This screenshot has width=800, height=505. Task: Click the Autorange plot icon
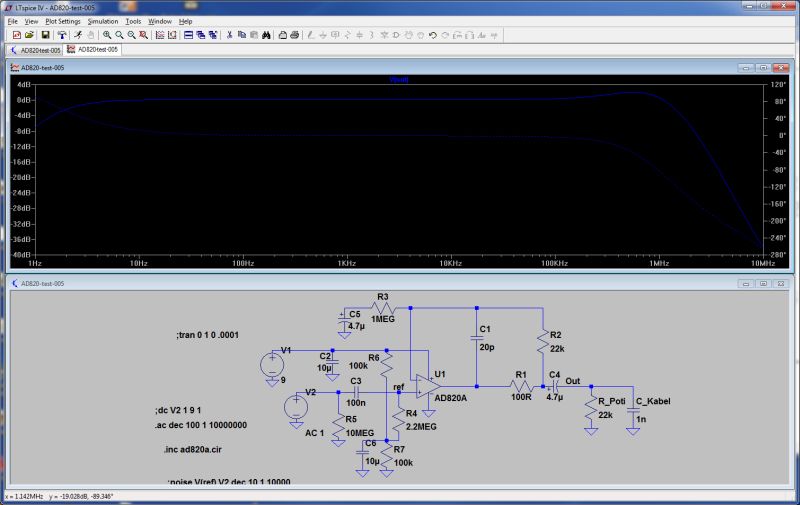tap(160, 35)
